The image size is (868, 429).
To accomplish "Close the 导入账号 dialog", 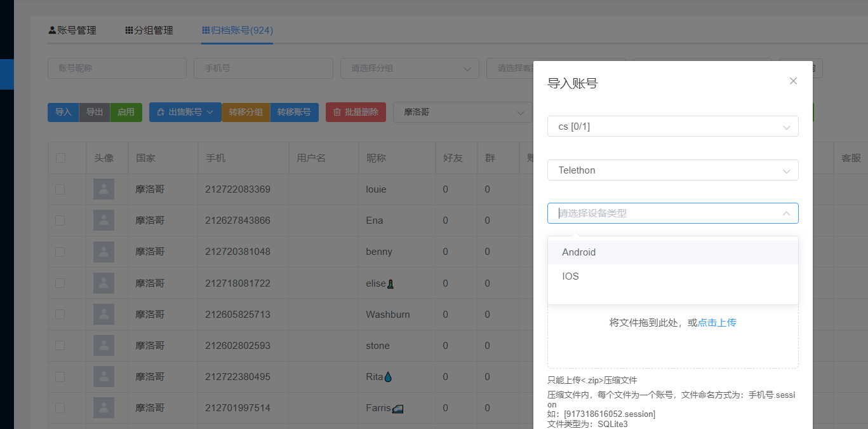I will [x=793, y=81].
